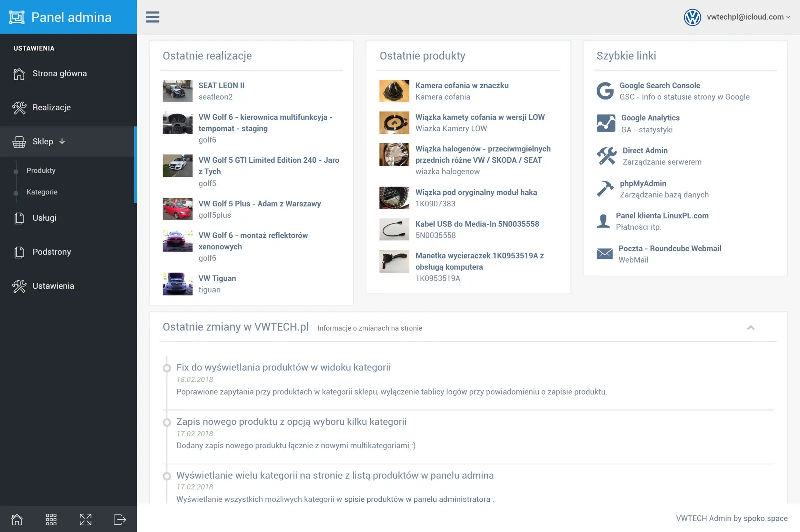Click the hamburger menu icon
This screenshot has height=532, width=800.
[152, 17]
